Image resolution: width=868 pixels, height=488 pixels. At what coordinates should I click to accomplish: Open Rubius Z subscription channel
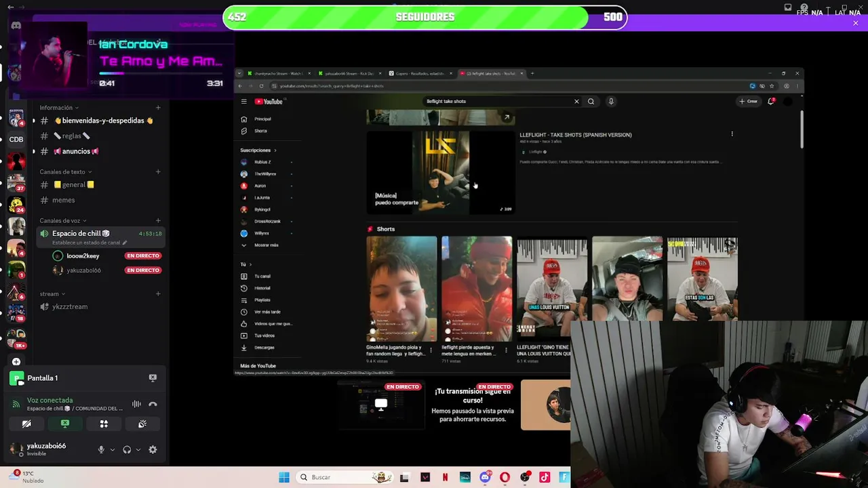(x=262, y=162)
